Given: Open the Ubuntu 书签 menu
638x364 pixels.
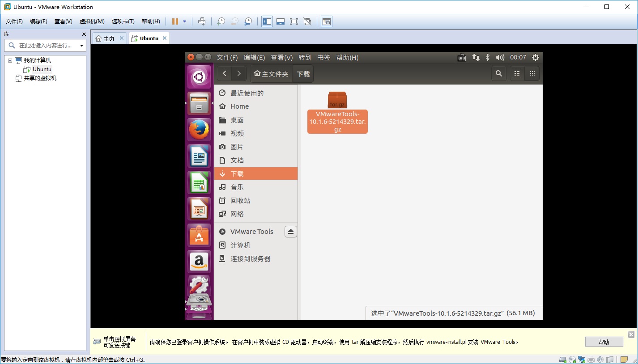Looking at the screenshot, I should pyautogui.click(x=323, y=57).
